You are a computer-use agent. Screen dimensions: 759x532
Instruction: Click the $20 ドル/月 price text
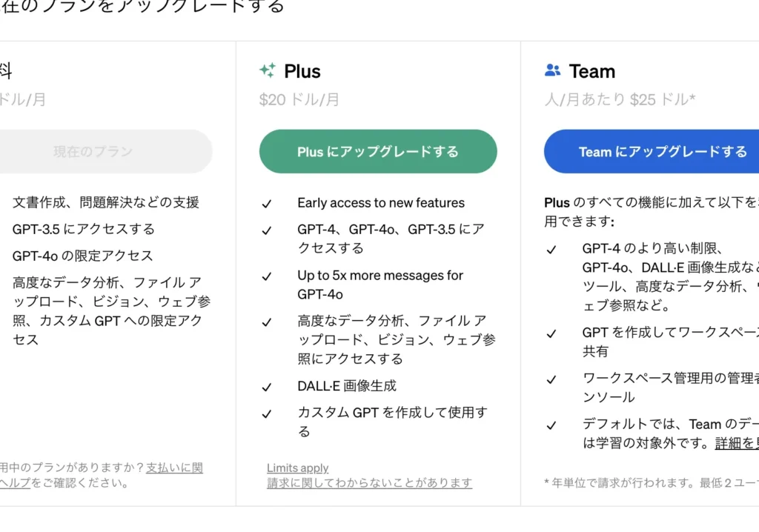coord(299,99)
